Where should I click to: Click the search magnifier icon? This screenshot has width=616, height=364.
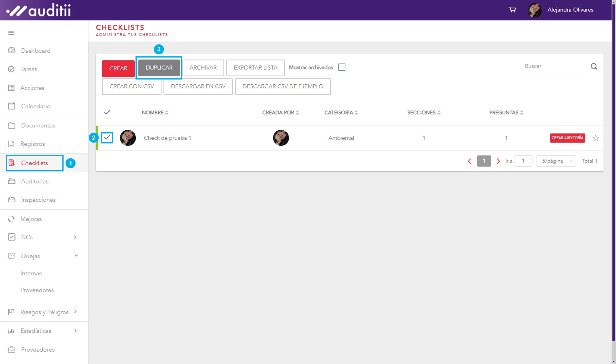click(594, 67)
